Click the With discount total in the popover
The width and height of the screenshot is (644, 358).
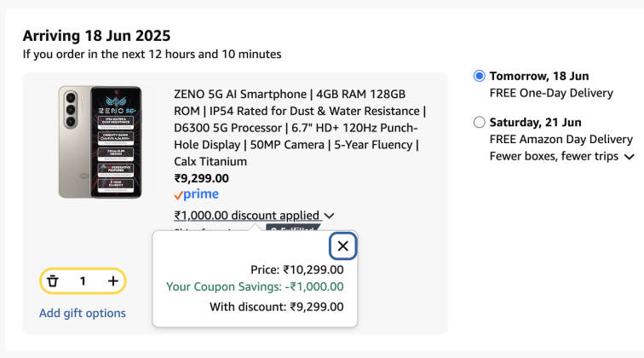click(276, 307)
